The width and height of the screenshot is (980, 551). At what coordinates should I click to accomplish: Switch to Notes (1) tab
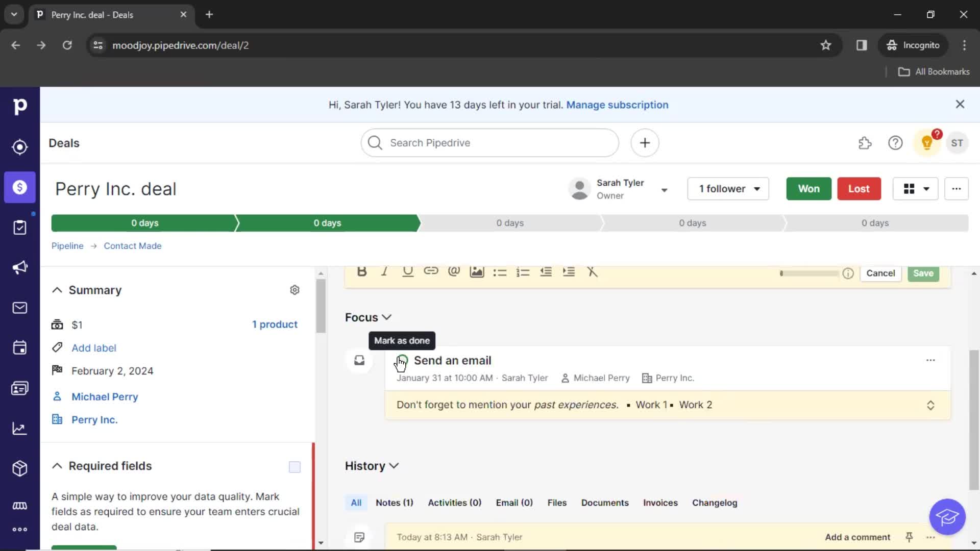click(x=395, y=503)
